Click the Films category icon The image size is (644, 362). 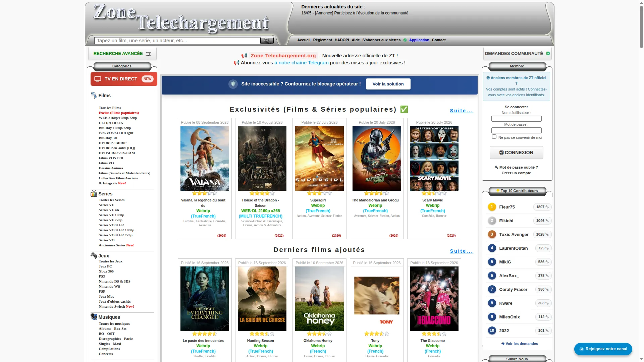[94, 95]
